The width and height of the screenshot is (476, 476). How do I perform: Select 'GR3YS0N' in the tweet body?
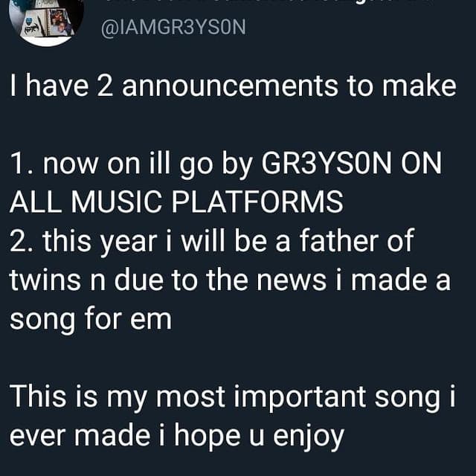(327, 164)
